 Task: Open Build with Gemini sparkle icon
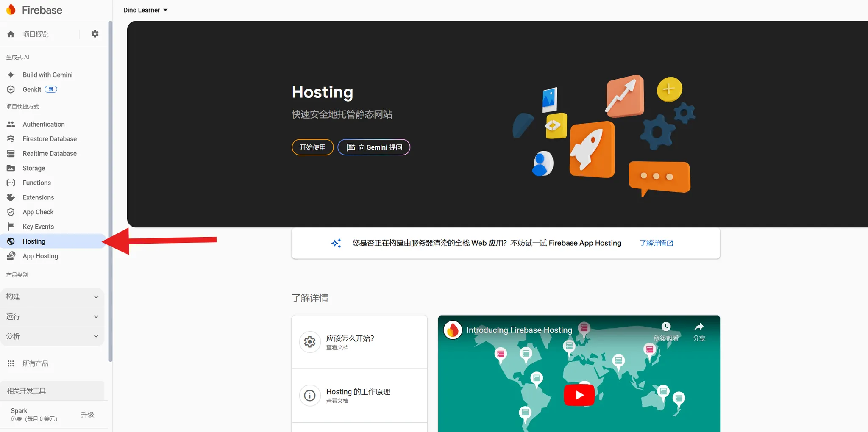[x=11, y=75]
